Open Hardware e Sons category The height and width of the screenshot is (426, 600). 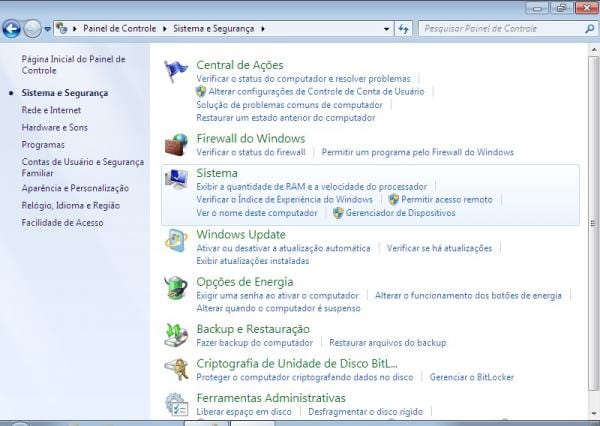pos(55,127)
